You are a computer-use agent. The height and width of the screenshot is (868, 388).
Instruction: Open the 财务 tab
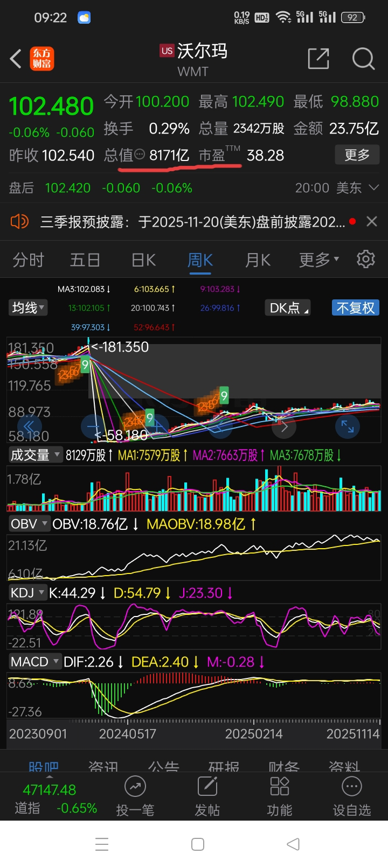pyautogui.click(x=284, y=766)
